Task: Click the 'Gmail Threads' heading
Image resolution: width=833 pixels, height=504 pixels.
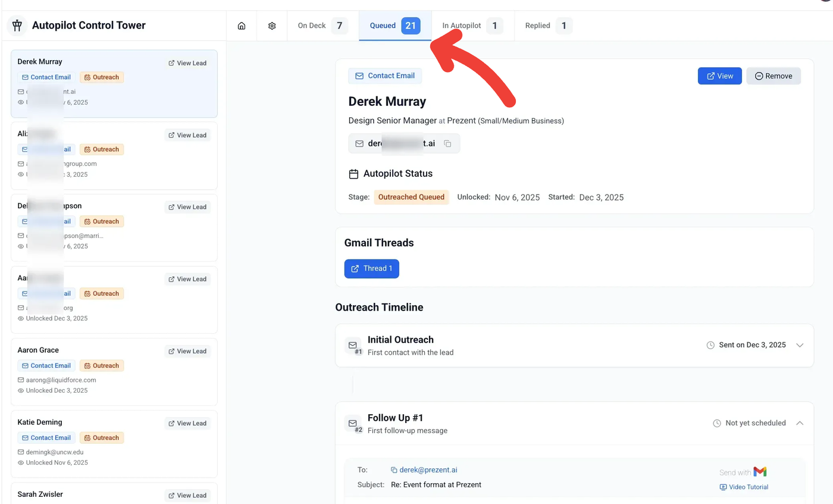Action: pyautogui.click(x=379, y=243)
